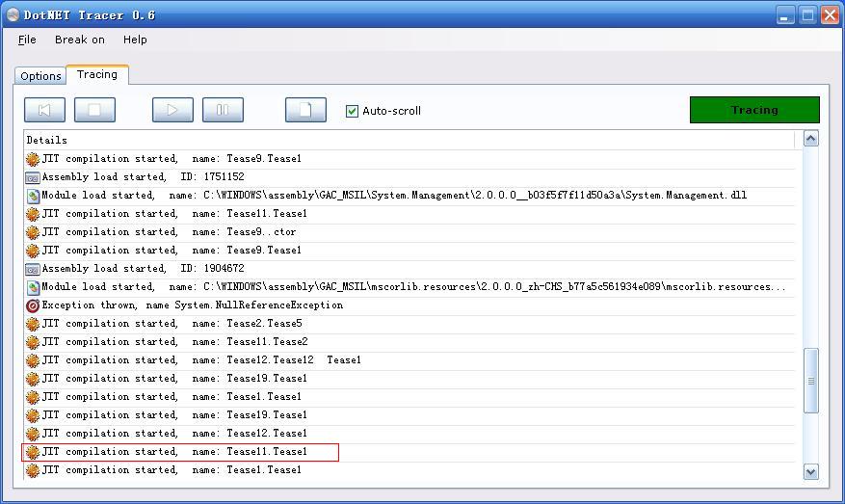Image resolution: width=845 pixels, height=504 pixels.
Task: Click the play (resume tracing) button
Action: (173, 110)
